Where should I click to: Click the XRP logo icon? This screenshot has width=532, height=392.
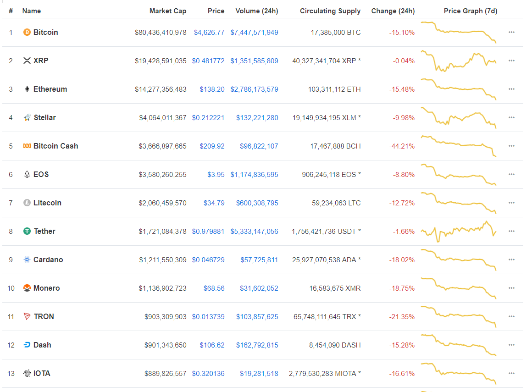tap(27, 61)
